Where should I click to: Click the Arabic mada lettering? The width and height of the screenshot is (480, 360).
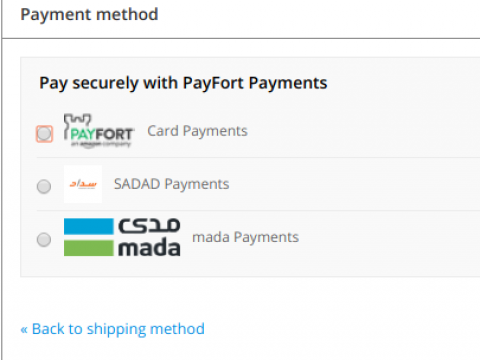(x=149, y=226)
